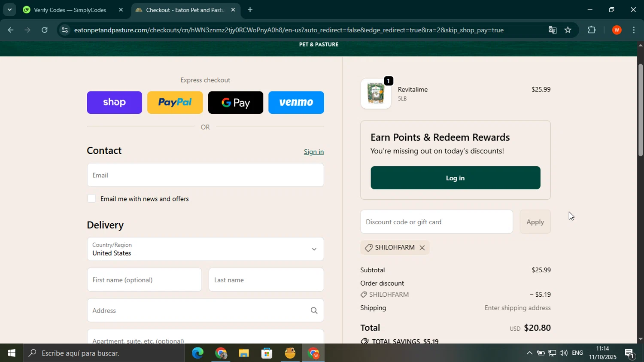Open the Sign in link
The width and height of the screenshot is (644, 362).
pos(314,152)
